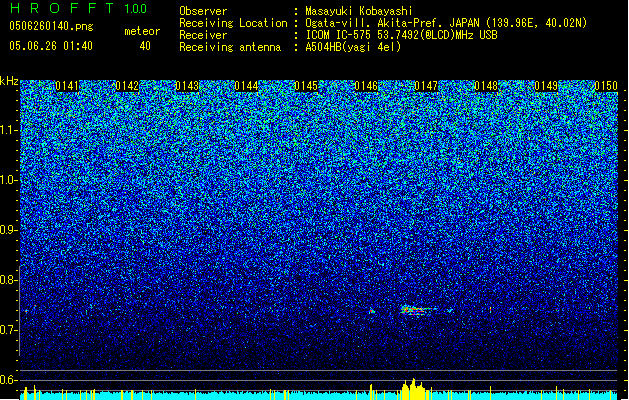
Task: Click the Observer label
Action: pos(203,11)
